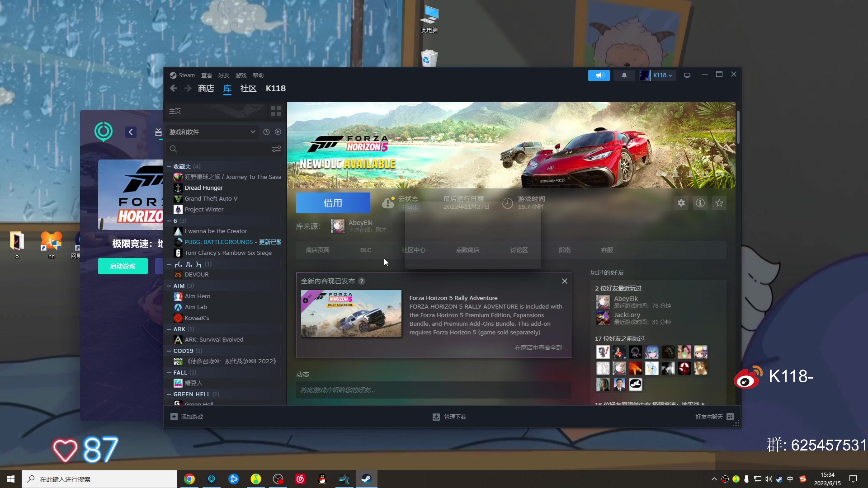The image size is (868, 488).
Task: Open the Steam menu
Action: click(182, 75)
